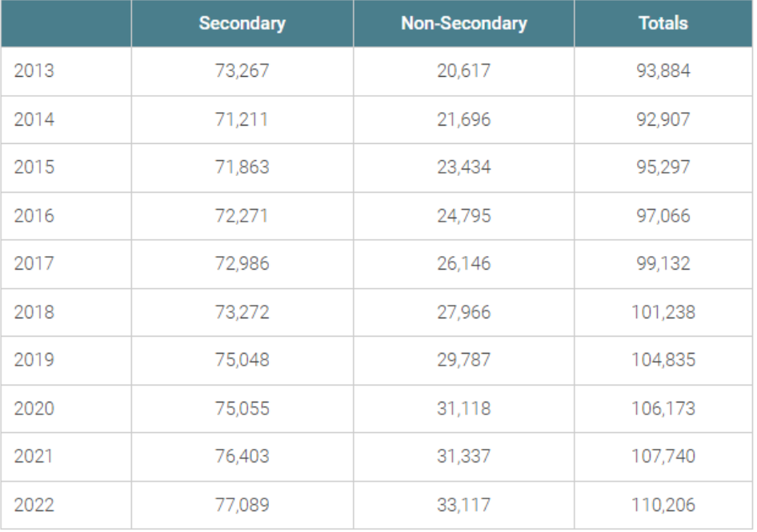757x532 pixels.
Task: Select the 2022 row label
Action: tap(34, 505)
